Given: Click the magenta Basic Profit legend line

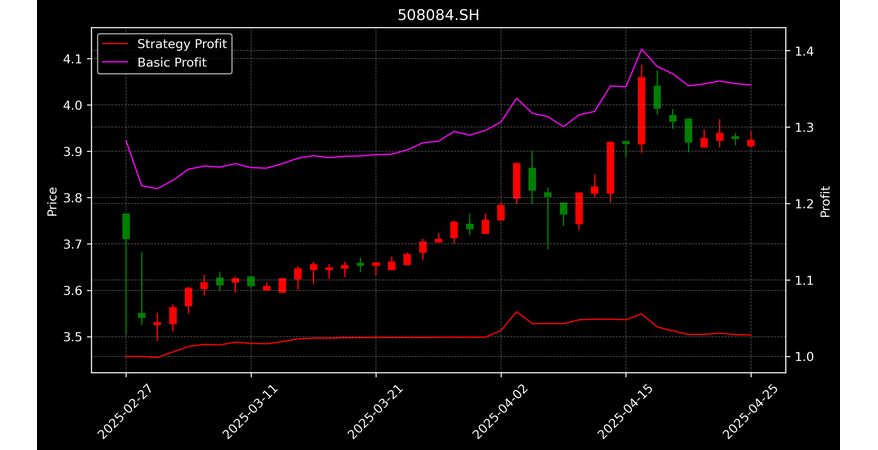Looking at the screenshot, I should [x=115, y=63].
